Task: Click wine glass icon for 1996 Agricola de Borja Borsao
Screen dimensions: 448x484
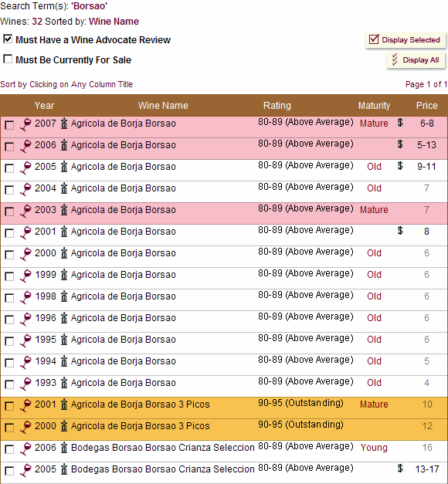Action: [x=25, y=319]
